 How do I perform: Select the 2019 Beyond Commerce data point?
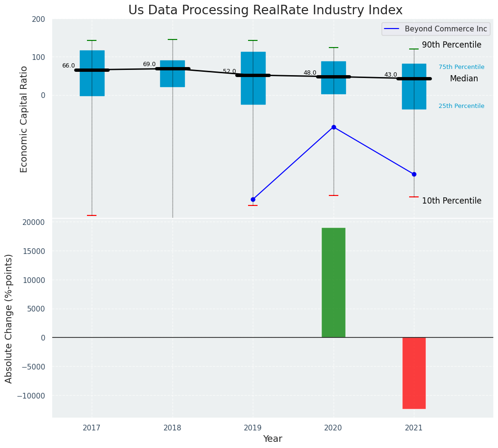[x=253, y=199]
